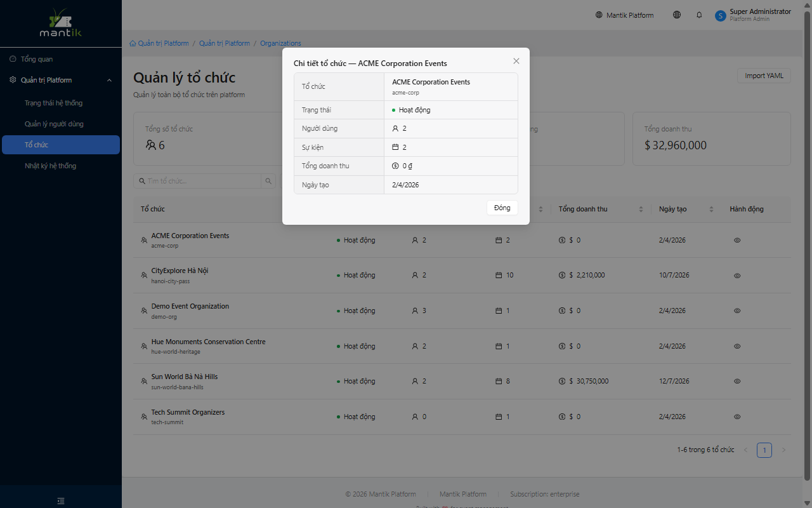Open Tech Summit Organizers details eye

pyautogui.click(x=737, y=417)
